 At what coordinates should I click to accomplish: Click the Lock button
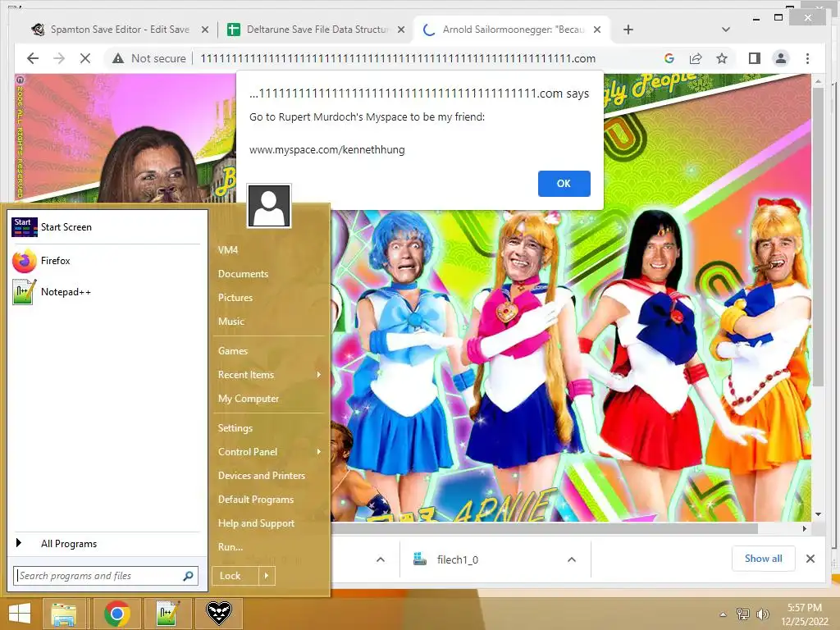click(x=235, y=576)
